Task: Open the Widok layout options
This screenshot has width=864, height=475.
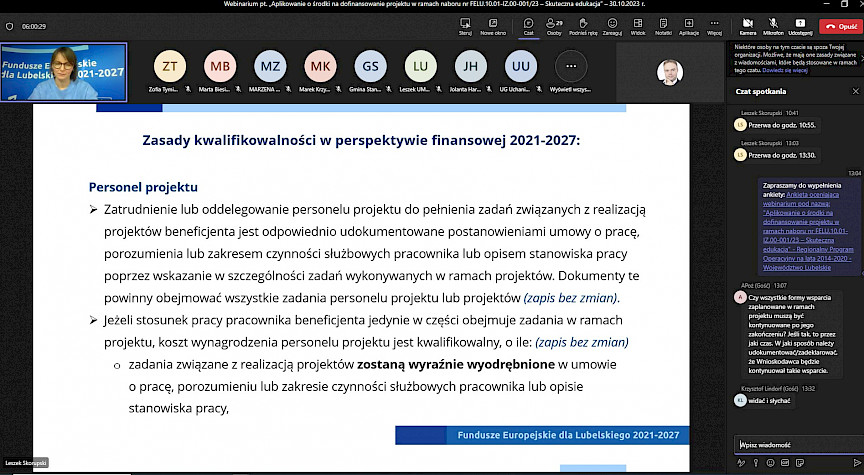Action: click(638, 26)
